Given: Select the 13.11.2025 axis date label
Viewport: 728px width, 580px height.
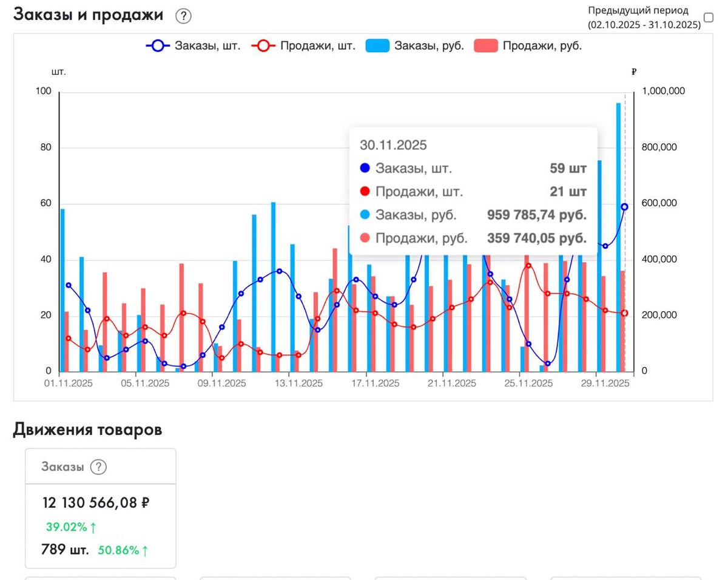Looking at the screenshot, I should pyautogui.click(x=297, y=383).
